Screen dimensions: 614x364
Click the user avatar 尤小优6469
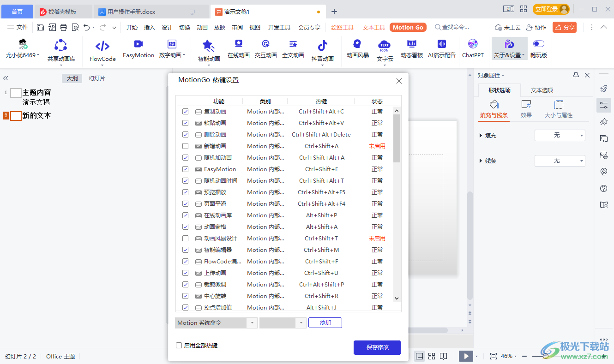point(23,49)
